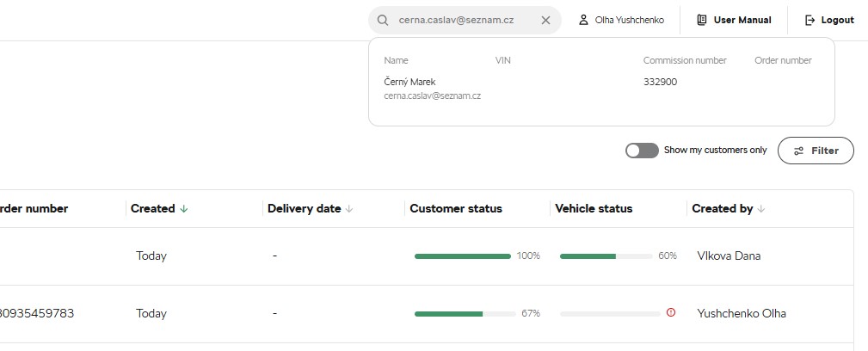Click commission number 332900 result
The image size is (868, 351).
click(660, 82)
